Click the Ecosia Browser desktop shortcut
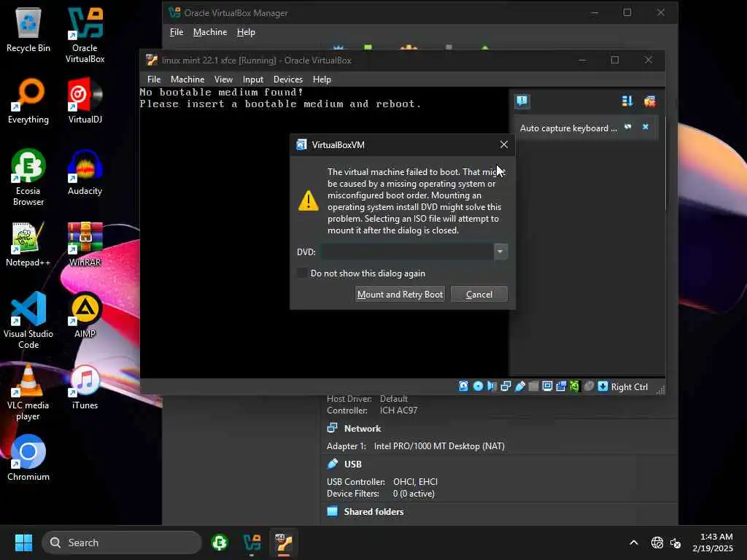The height and width of the screenshot is (560, 747). tap(28, 178)
